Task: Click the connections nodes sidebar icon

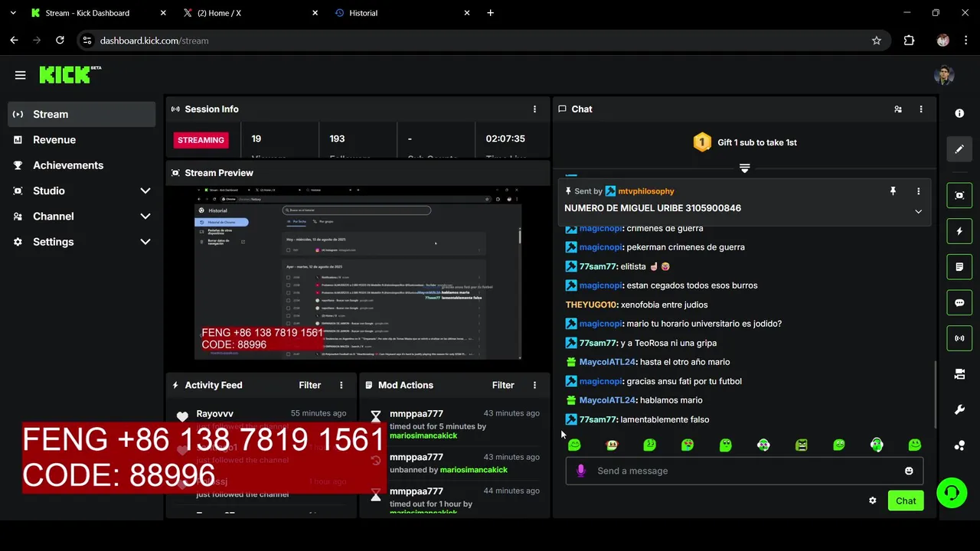Action: [959, 445]
